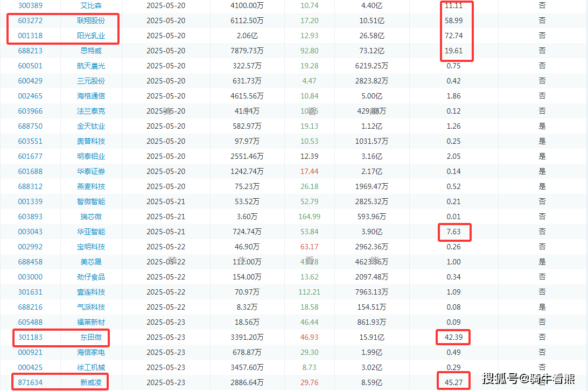Viewport: 588px width, 391px height.
Task: Open stock code 688458 link
Action: [30, 262]
